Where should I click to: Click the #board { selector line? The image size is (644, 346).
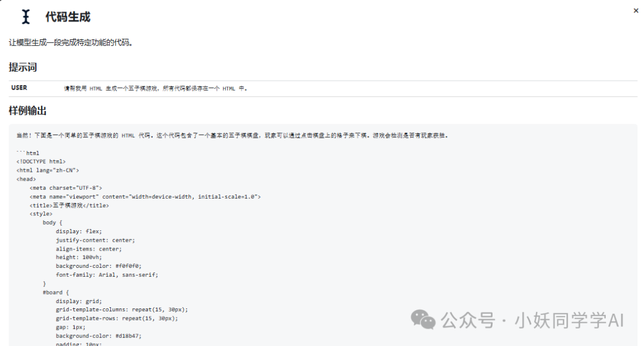click(56, 292)
